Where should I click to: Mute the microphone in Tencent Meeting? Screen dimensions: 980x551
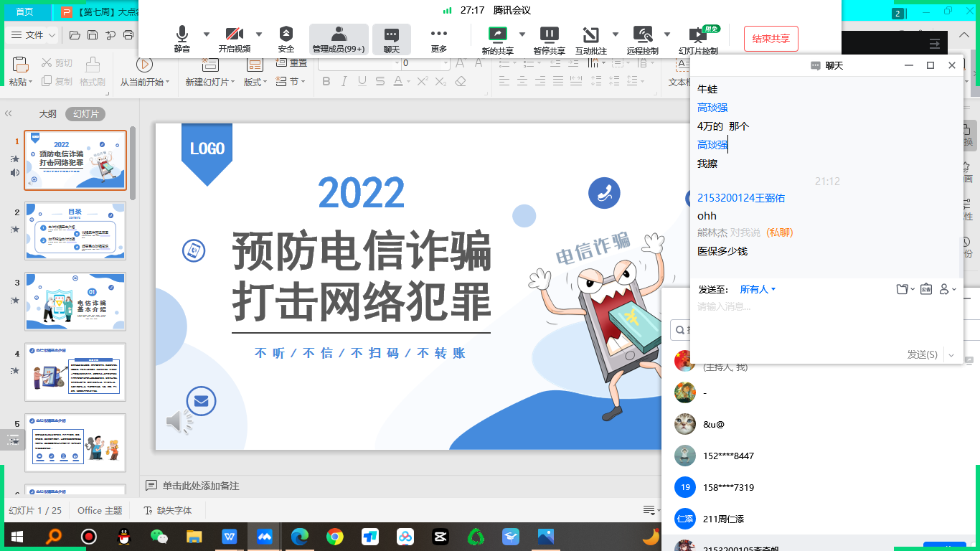[x=182, y=39]
